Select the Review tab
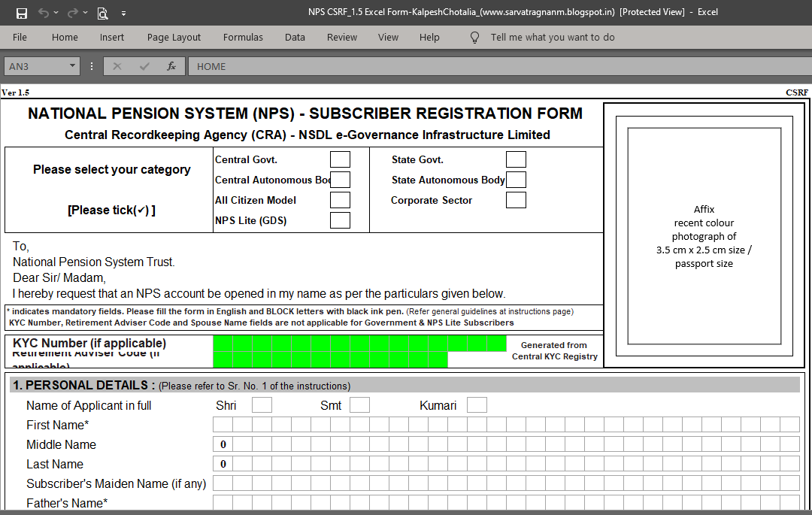The image size is (812, 515). [342, 37]
